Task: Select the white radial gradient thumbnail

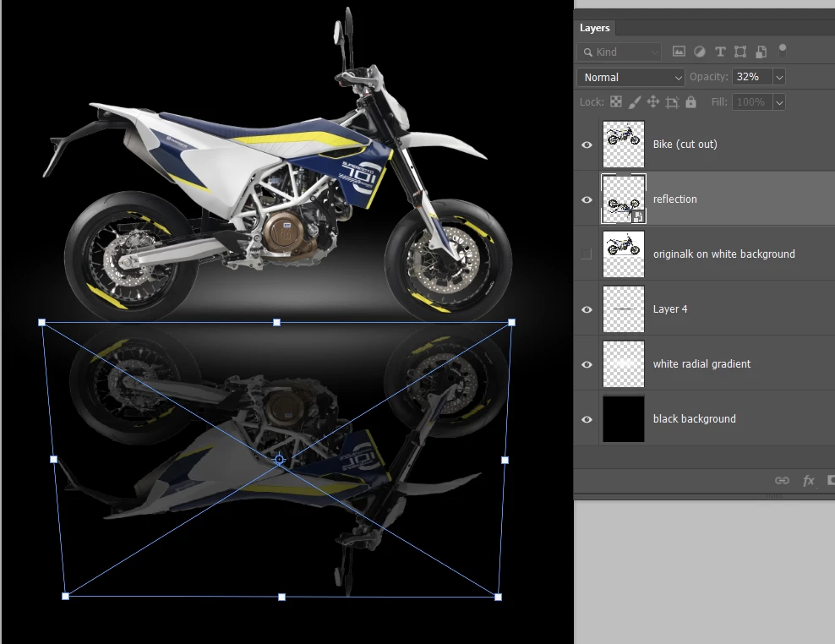Action: pos(624,363)
